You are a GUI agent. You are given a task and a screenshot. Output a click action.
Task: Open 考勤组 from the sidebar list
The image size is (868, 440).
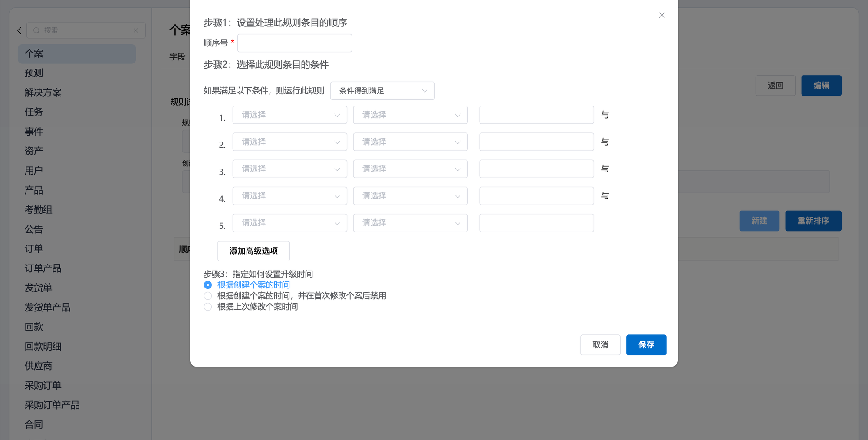pos(38,210)
